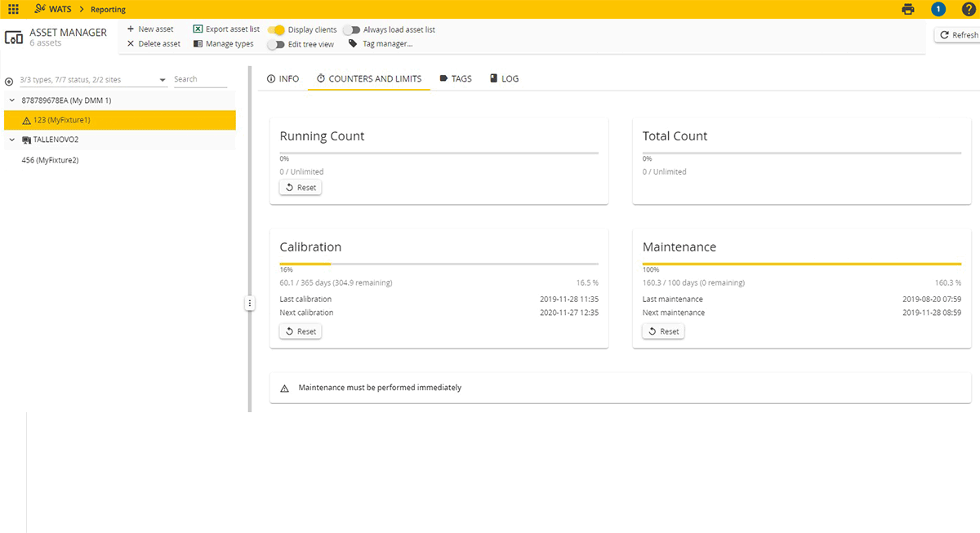Click the Running Count progress bar

(439, 153)
